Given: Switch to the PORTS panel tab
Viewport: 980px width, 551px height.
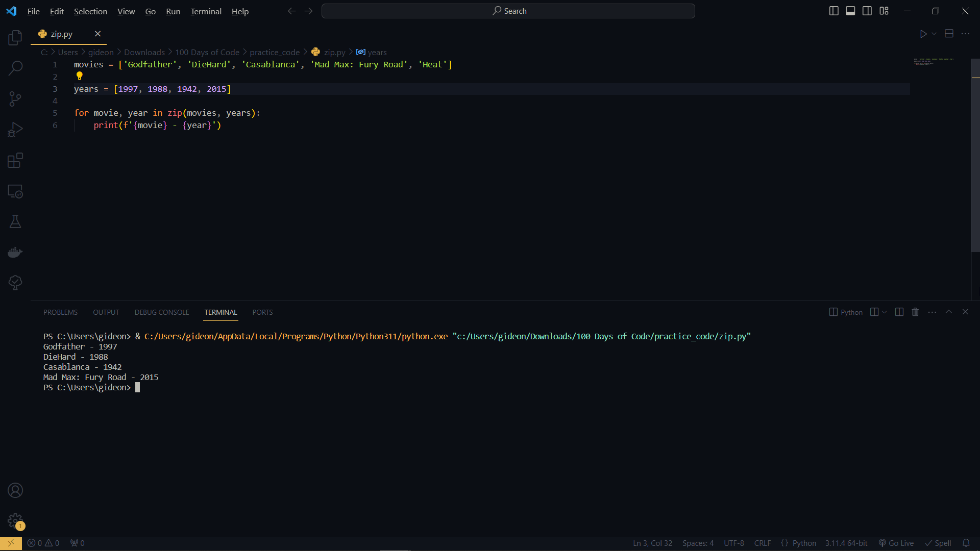Looking at the screenshot, I should click(262, 312).
